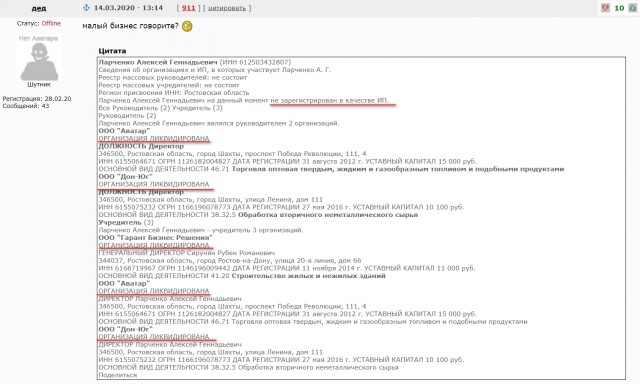Click the bold Учредитель (3) heading
The width and height of the screenshot is (640, 384).
(126, 222)
